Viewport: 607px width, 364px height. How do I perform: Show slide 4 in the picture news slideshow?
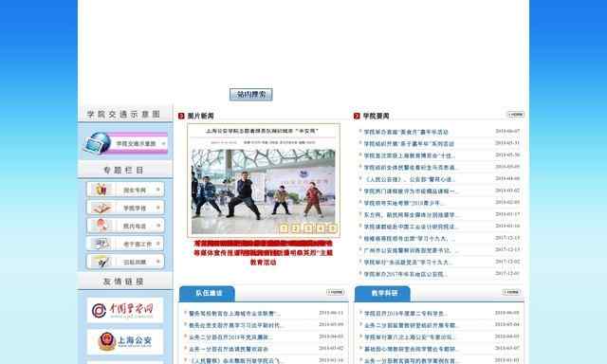tap(321, 228)
